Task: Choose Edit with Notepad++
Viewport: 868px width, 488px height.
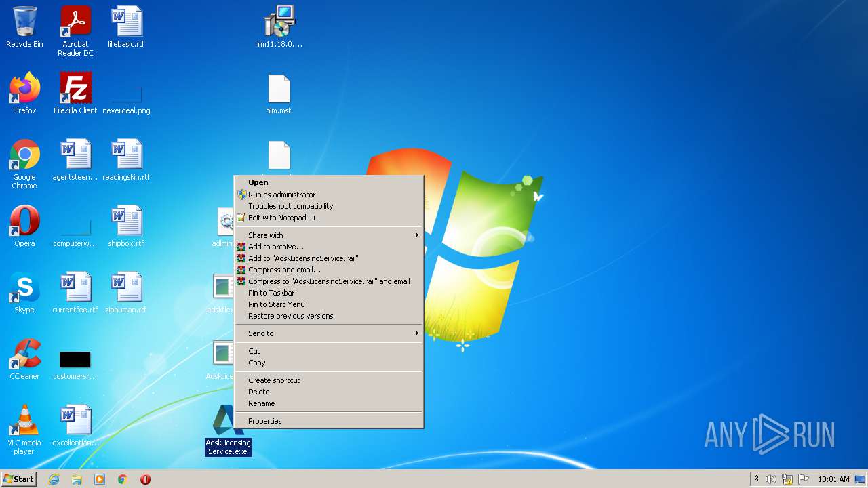Action: tap(329, 218)
